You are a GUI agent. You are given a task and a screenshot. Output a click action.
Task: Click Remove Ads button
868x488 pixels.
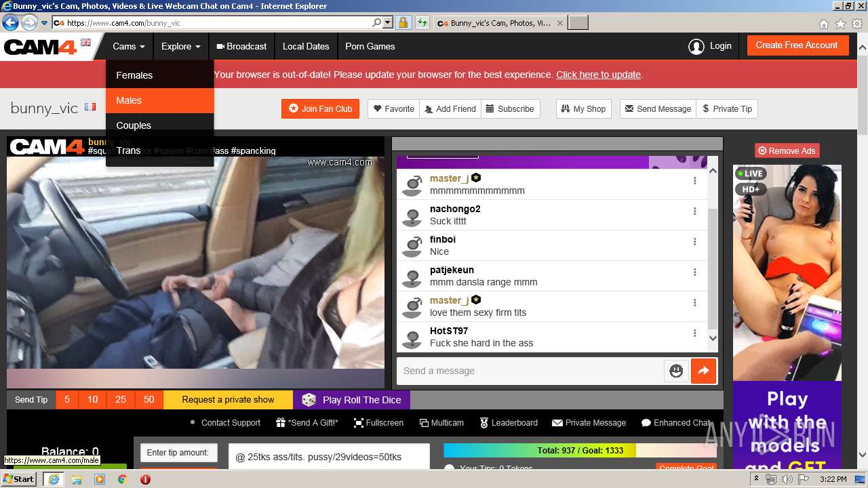click(x=787, y=150)
